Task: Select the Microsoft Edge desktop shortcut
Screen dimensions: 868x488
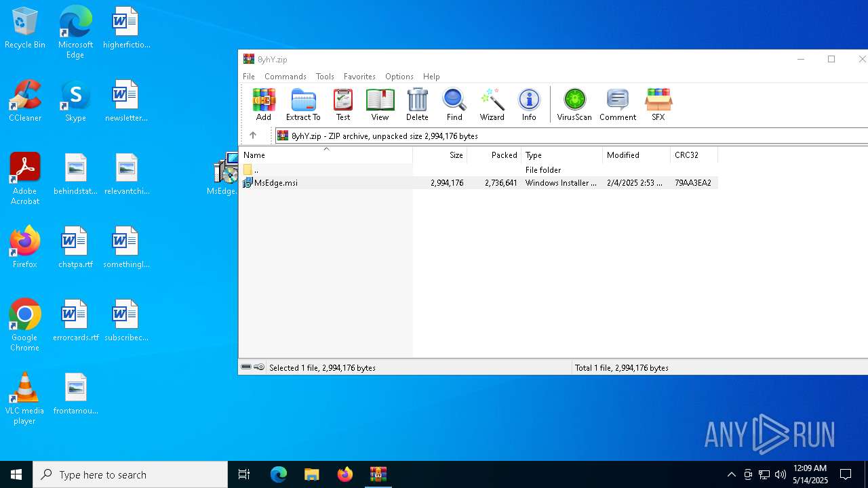Action: click(x=75, y=33)
